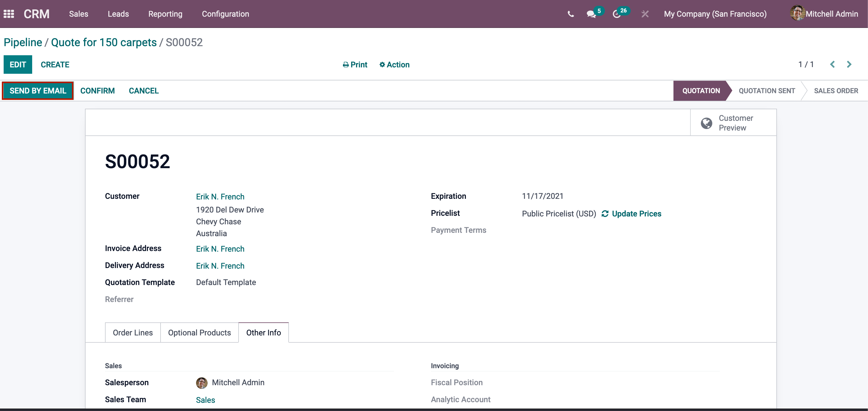
Task: Click the phone call icon
Action: [571, 14]
